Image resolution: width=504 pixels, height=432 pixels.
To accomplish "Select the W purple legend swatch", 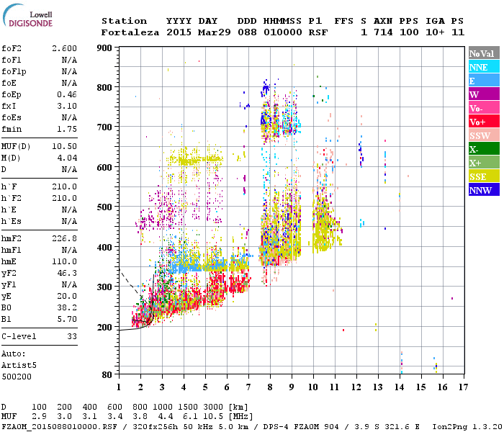I will pos(484,94).
